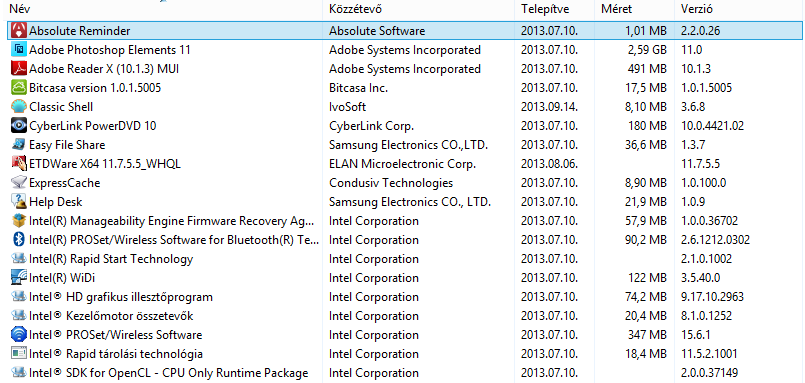
Task: Click the Intel WiDi icon
Action: [x=19, y=278]
